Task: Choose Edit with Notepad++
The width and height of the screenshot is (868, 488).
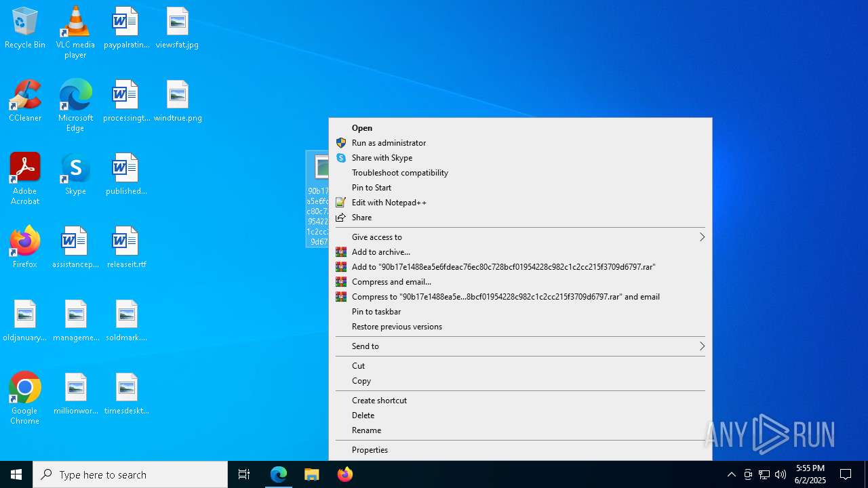Action: [520, 203]
